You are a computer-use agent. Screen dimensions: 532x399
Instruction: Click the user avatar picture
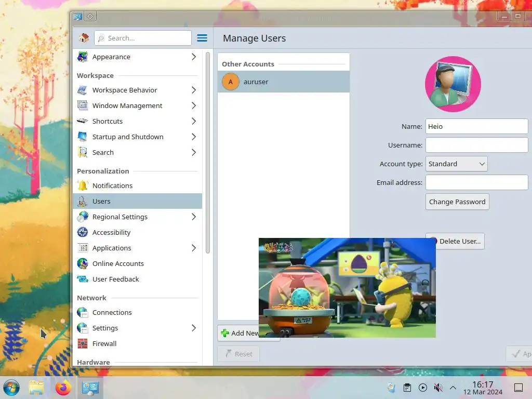pos(453,84)
